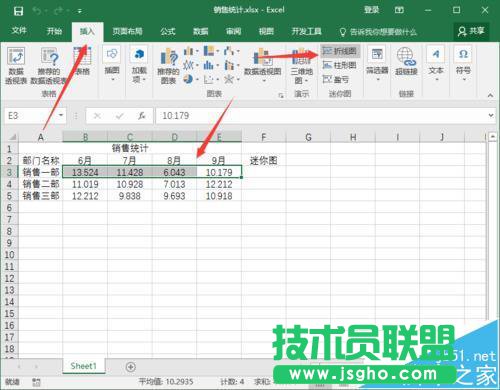Insert a PivotTable with 数据透视表 icon
The width and height of the screenshot is (500, 390).
point(16,65)
